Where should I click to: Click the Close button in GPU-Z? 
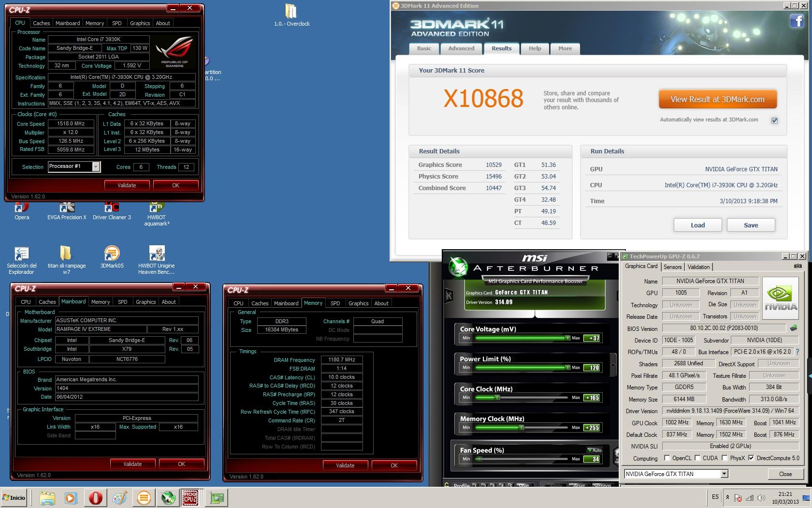[785, 474]
